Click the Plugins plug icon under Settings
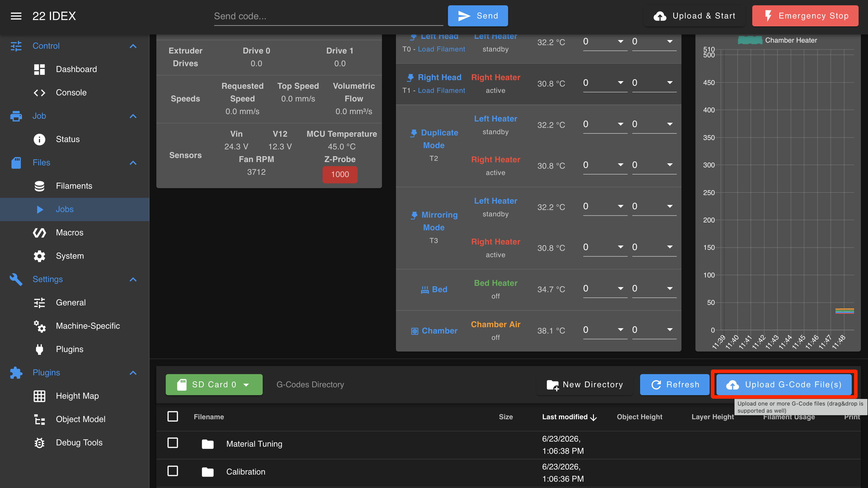This screenshot has width=868, height=488. [x=39, y=349]
